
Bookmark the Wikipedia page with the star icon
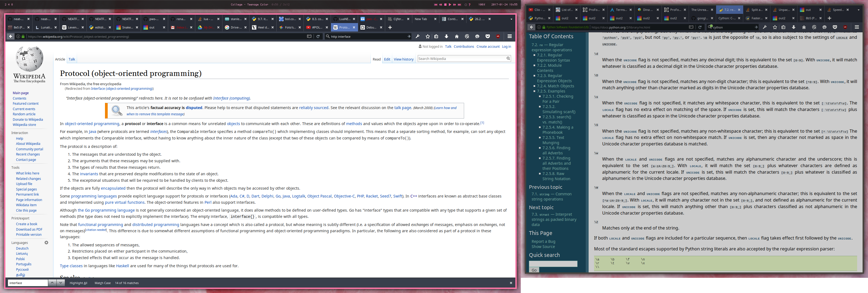pos(427,36)
